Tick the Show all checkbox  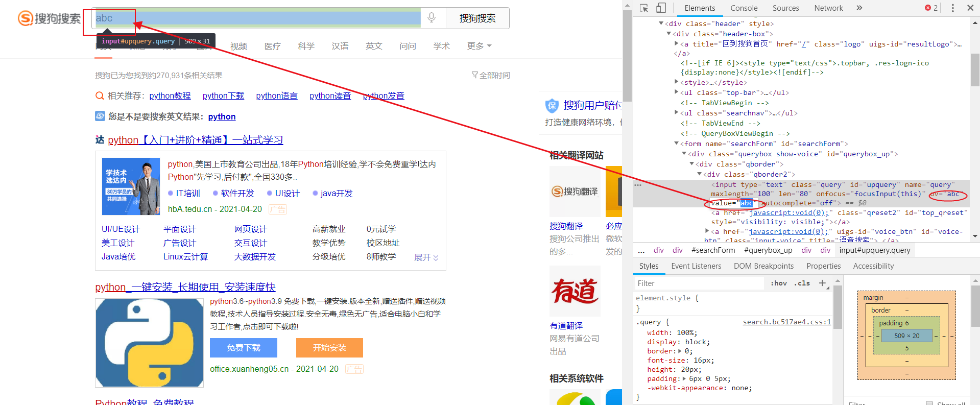929,403
